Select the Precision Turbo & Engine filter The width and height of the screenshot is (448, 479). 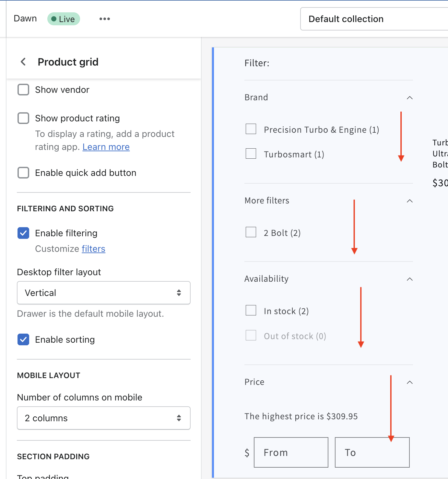[x=251, y=129]
